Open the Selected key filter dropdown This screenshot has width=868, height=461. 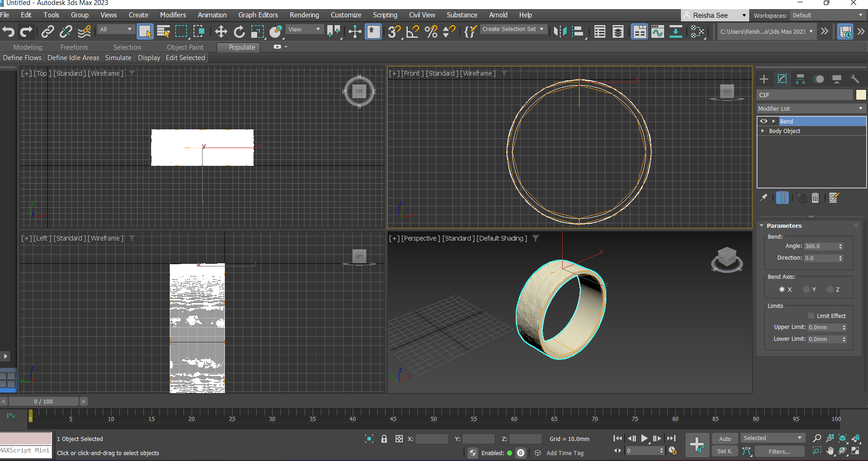[x=772, y=438]
